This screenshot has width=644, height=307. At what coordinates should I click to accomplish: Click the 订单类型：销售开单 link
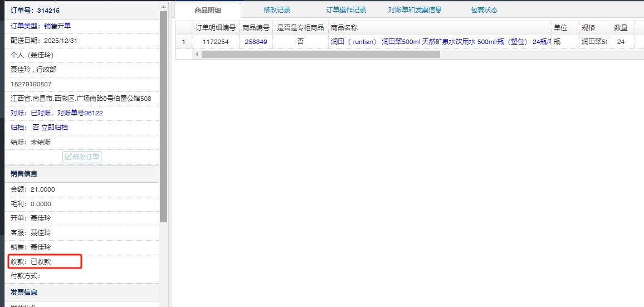41,26
